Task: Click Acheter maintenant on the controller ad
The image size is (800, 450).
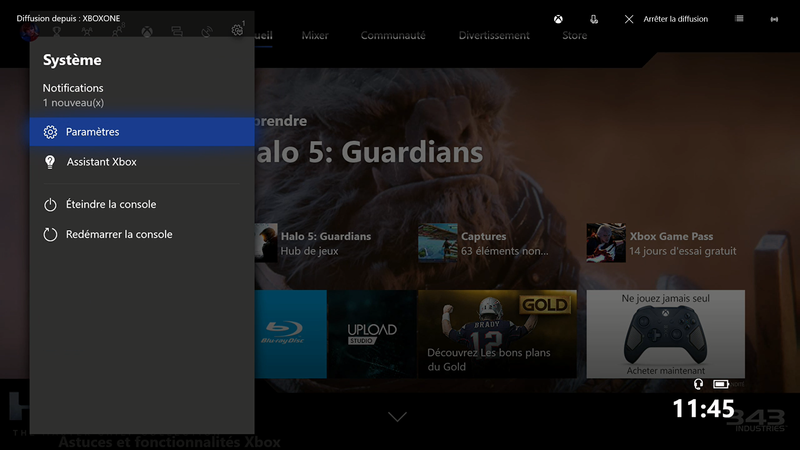Action: point(666,371)
